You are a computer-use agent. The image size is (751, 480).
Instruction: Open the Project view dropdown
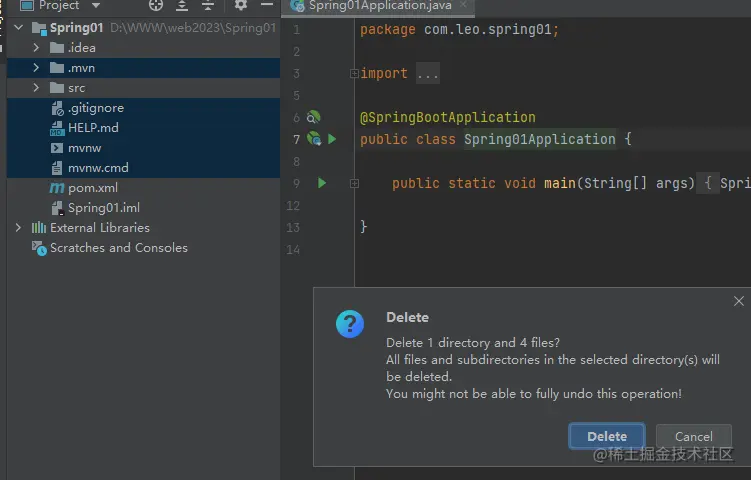96,6
